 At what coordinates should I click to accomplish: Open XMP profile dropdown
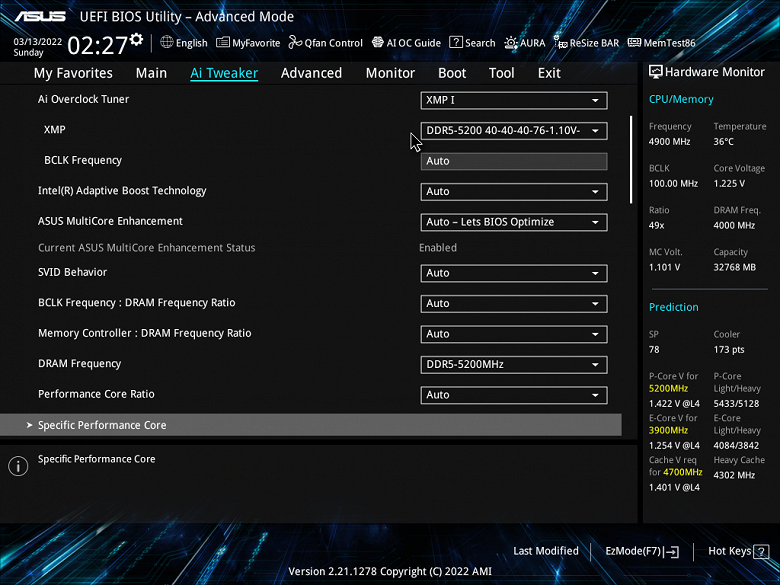514,131
